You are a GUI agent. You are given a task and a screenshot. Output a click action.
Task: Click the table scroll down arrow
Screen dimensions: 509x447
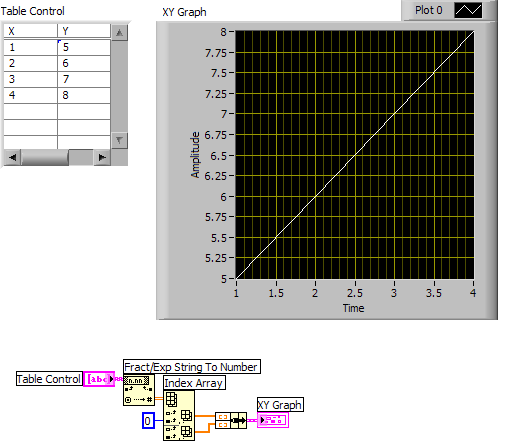pyautogui.click(x=119, y=140)
